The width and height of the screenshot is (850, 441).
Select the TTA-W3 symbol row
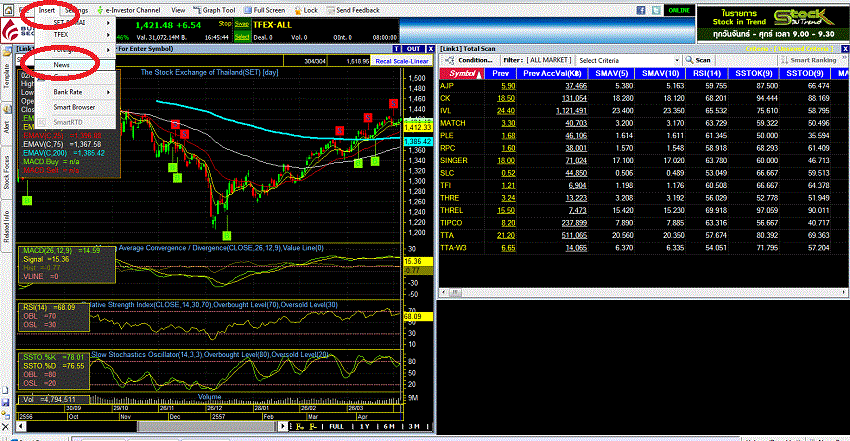[x=454, y=248]
